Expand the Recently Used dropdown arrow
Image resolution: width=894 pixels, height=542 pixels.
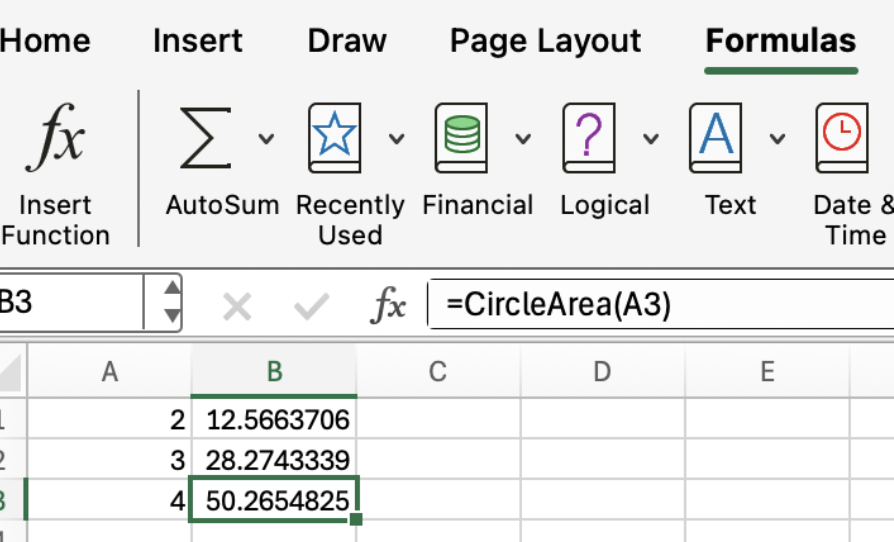[x=397, y=138]
